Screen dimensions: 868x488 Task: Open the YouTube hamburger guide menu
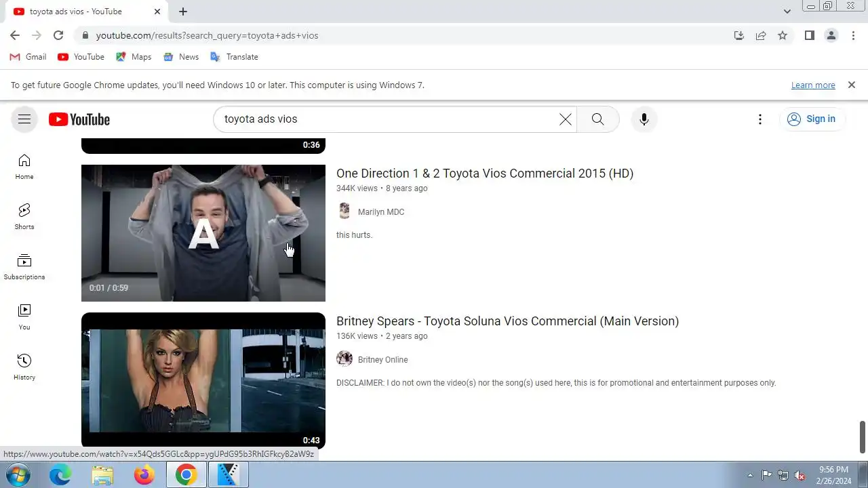24,119
